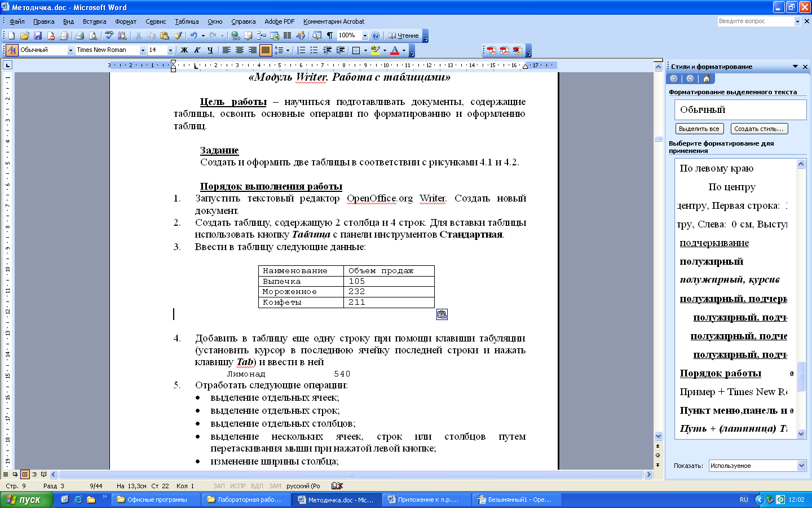The width and height of the screenshot is (812, 508).
Task: Toggle italic formatting (К)
Action: [197, 50]
